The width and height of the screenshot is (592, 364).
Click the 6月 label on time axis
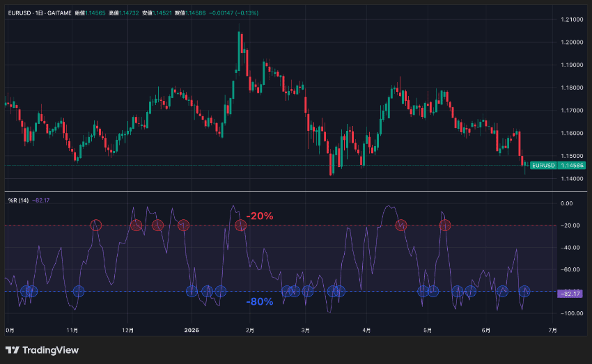click(x=486, y=330)
